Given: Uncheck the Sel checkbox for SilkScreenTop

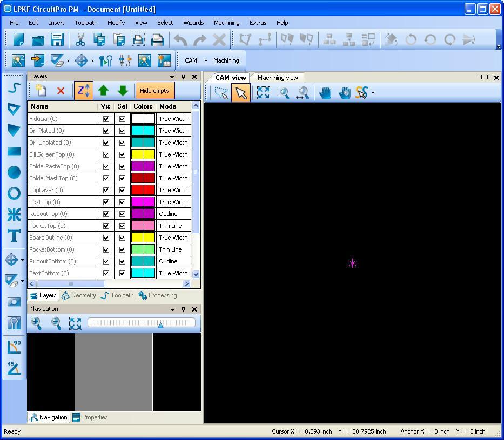Looking at the screenshot, I should click(122, 154).
